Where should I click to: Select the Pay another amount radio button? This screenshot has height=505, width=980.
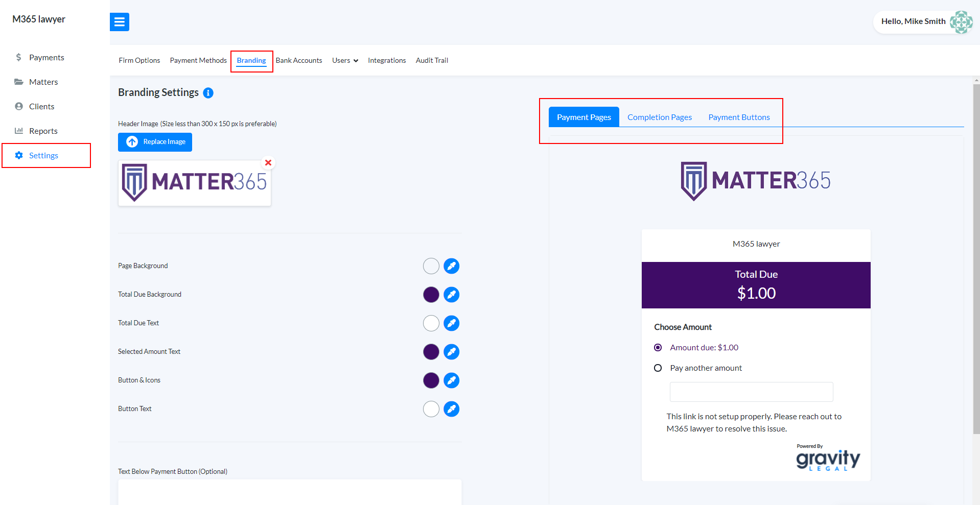click(x=658, y=368)
